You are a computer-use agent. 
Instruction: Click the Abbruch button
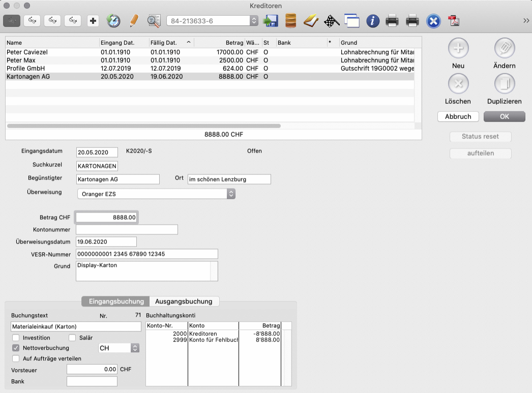(x=458, y=116)
